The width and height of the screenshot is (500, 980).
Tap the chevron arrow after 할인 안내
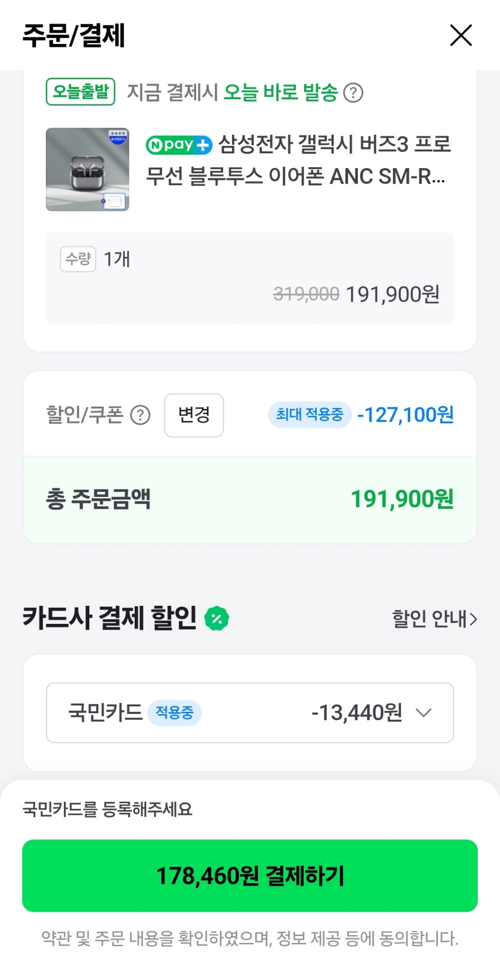click(x=473, y=619)
